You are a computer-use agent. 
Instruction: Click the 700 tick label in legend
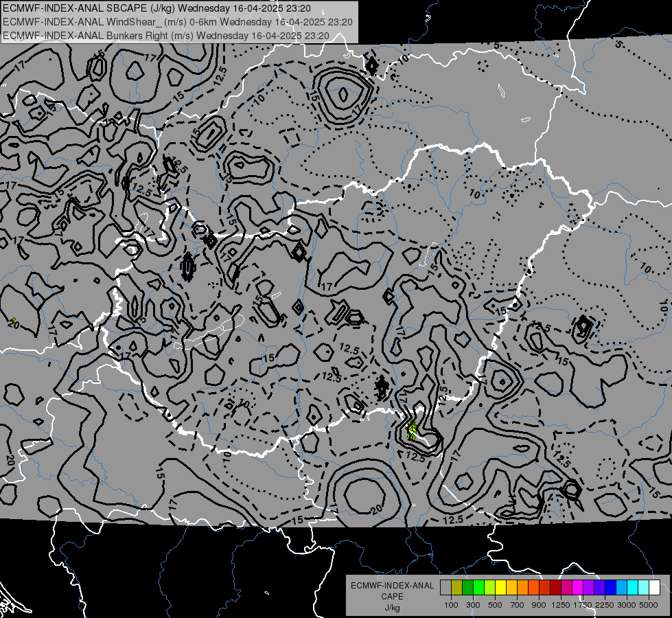tap(518, 605)
